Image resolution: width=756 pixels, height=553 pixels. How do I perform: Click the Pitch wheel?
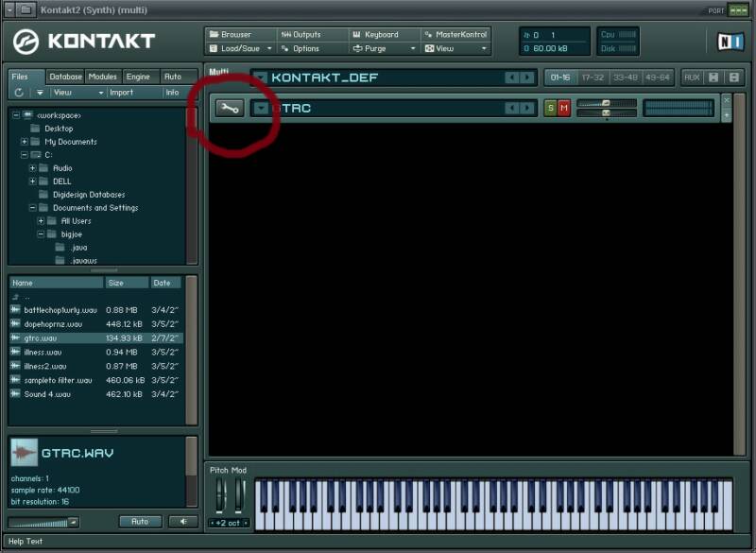[220, 495]
